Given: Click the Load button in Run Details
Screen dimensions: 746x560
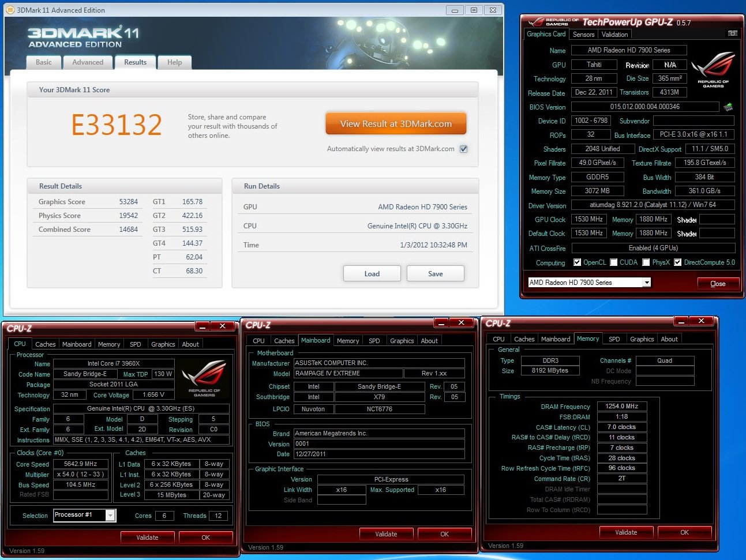Looking at the screenshot, I should pyautogui.click(x=372, y=273).
